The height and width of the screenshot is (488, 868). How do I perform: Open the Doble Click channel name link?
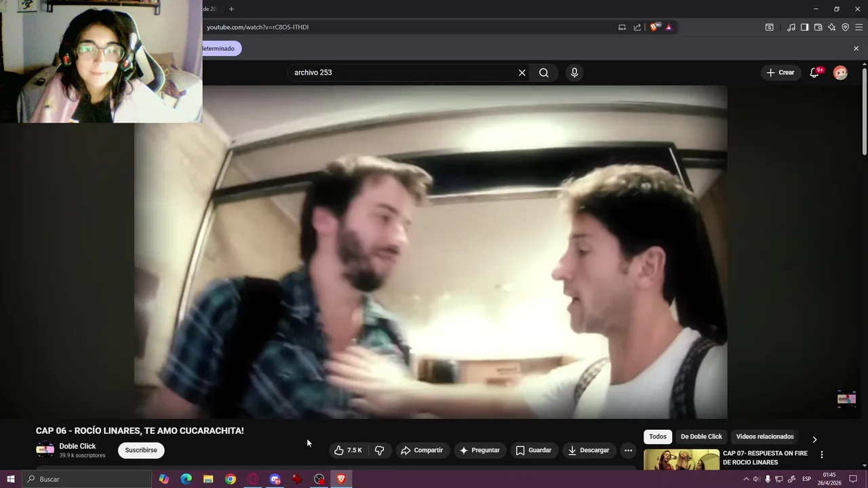point(77,446)
